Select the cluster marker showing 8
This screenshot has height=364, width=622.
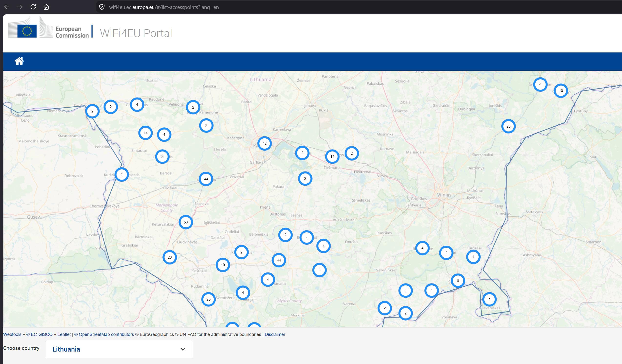pyautogui.click(x=319, y=270)
